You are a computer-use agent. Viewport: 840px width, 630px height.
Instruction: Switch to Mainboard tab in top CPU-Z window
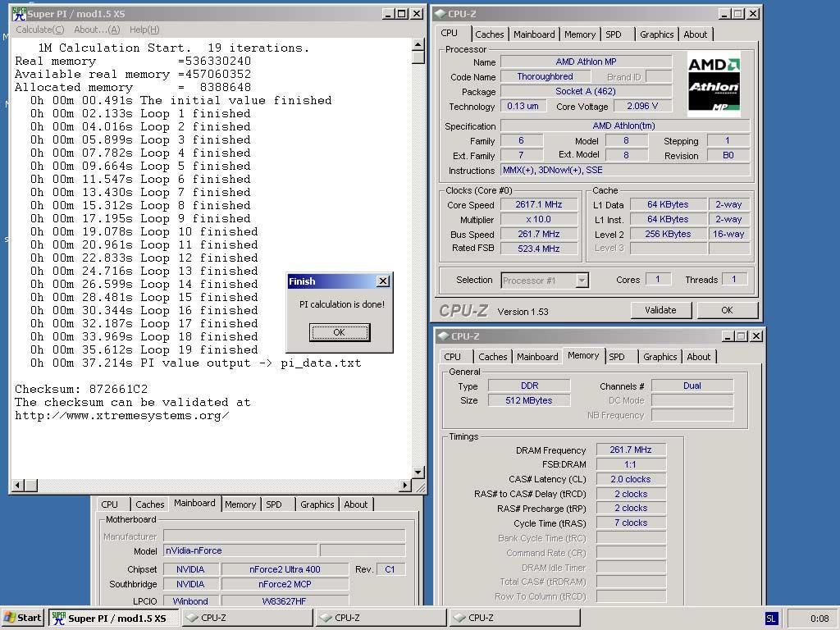pos(534,34)
